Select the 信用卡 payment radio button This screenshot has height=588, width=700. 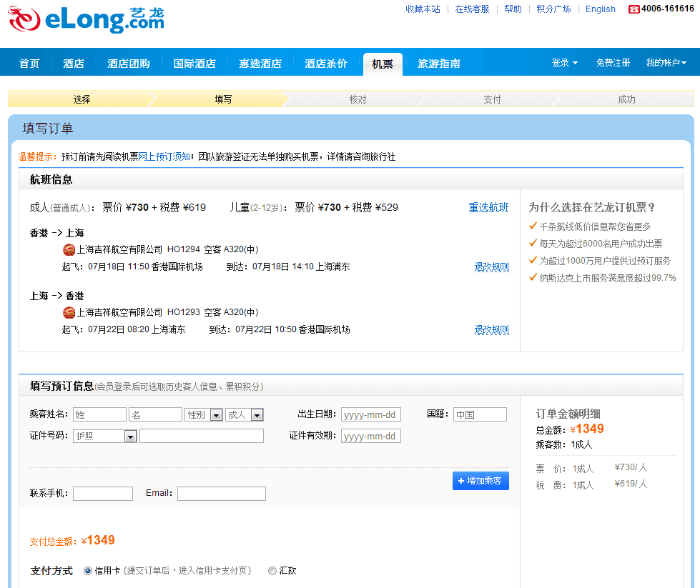tap(88, 571)
